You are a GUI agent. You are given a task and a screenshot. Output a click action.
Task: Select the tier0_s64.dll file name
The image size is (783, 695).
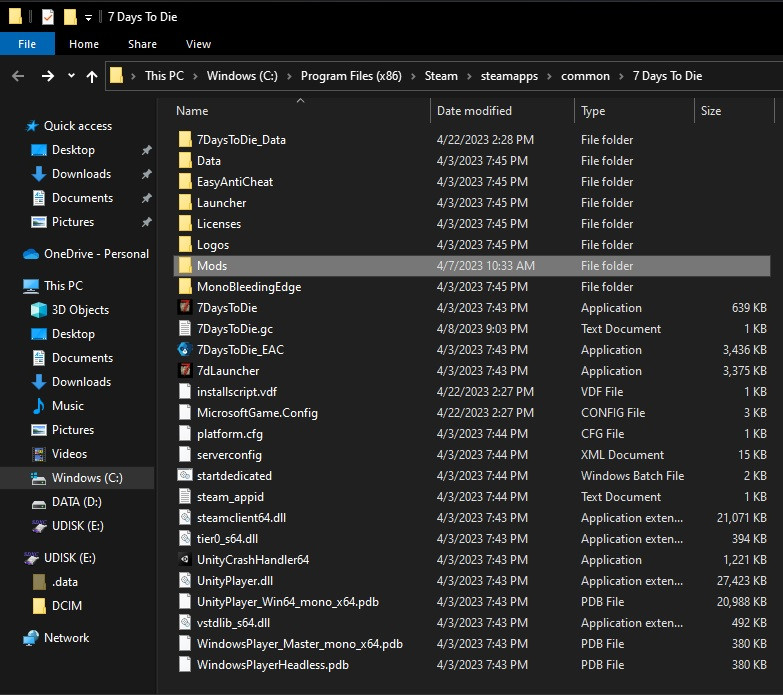coord(227,539)
